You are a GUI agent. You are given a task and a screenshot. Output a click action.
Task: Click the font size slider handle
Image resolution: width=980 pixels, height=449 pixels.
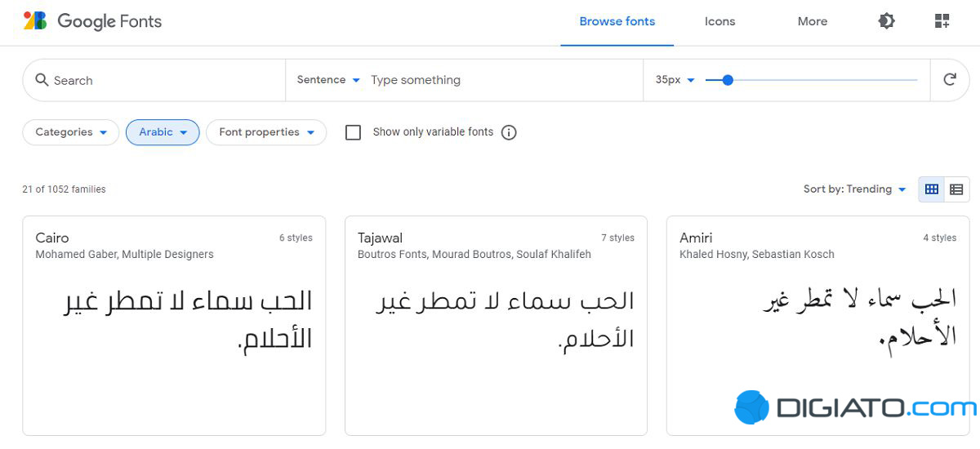728,80
